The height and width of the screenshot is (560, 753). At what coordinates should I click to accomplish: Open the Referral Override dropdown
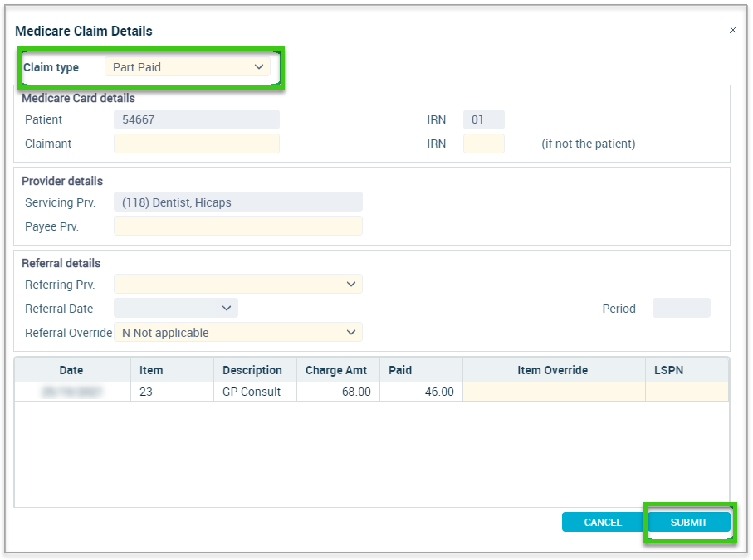(238, 332)
